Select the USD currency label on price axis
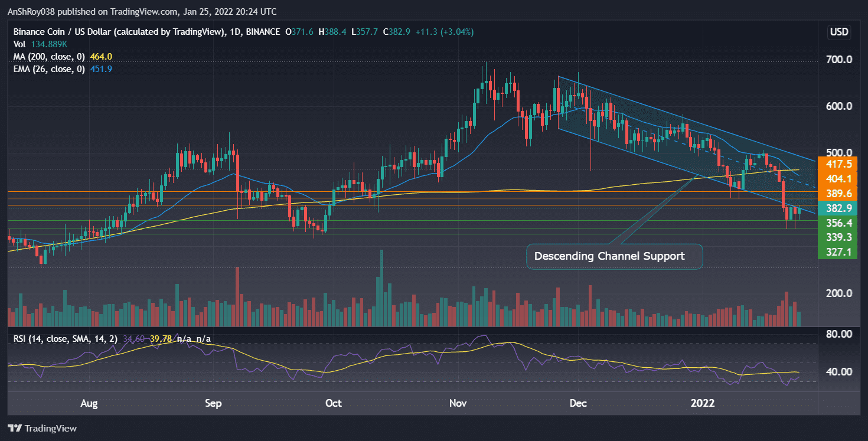868x441 pixels. click(839, 32)
